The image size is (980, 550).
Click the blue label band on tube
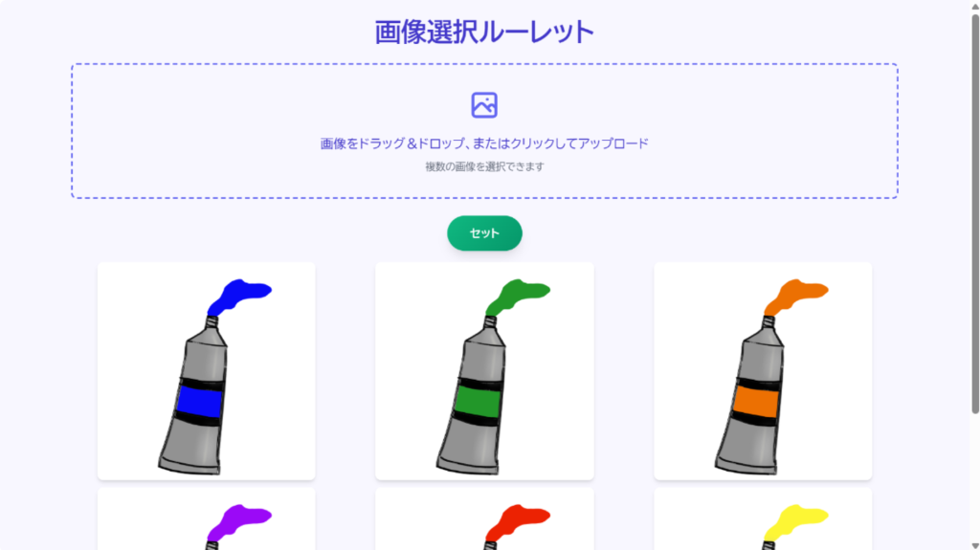click(x=199, y=401)
